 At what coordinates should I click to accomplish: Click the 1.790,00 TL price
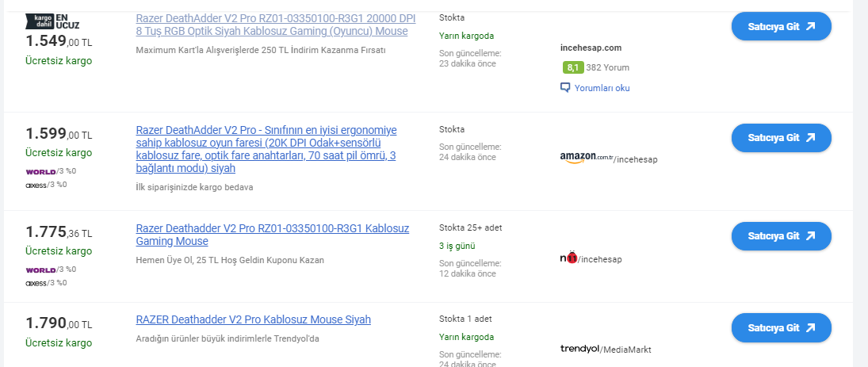click(59, 323)
